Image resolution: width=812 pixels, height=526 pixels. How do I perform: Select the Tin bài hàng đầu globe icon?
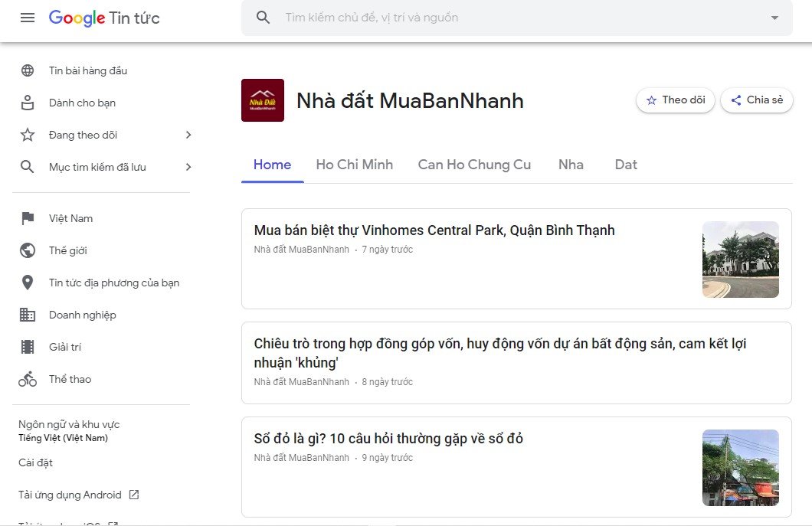pos(28,70)
